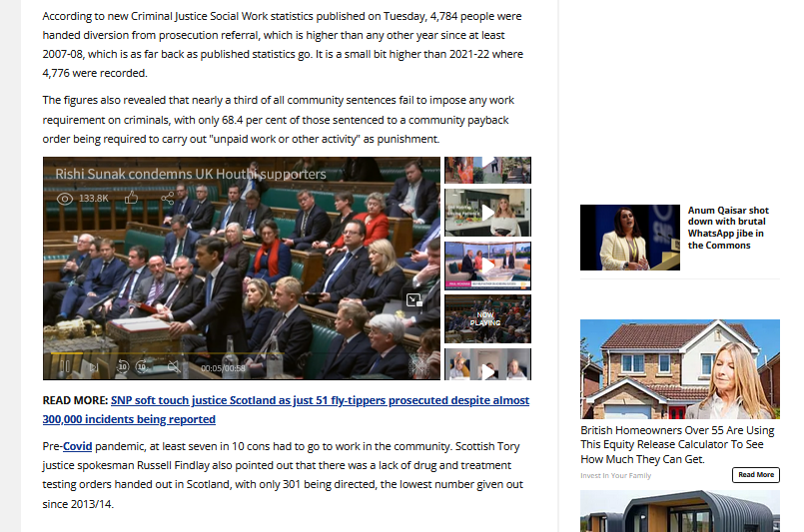Click the Rishi Sunak video frame
The image size is (804, 532).
[242, 268]
